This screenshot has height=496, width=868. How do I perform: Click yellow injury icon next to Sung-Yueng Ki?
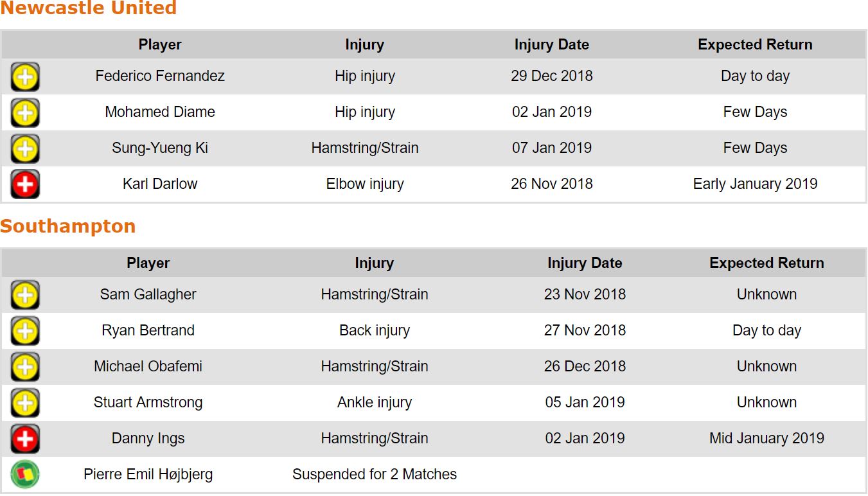[25, 149]
